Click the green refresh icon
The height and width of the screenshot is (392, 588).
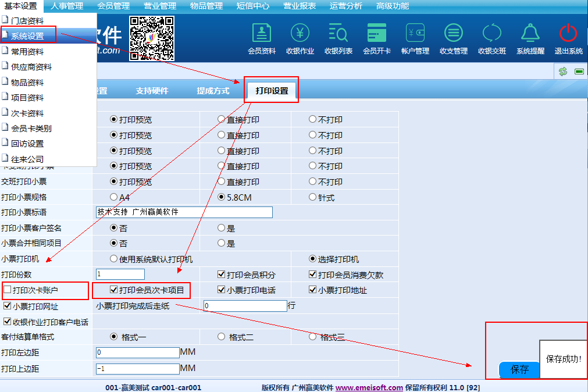pyautogui.click(x=562, y=72)
